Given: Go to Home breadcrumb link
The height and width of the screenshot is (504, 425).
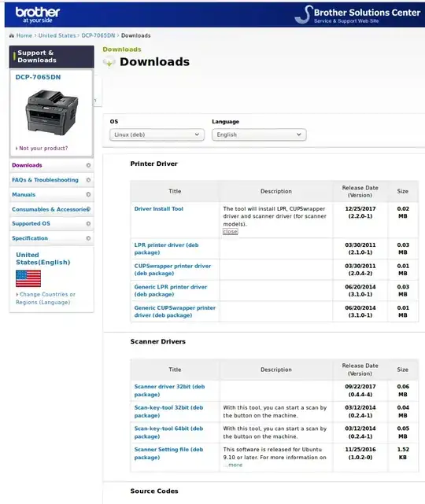Looking at the screenshot, I should click(24, 35).
